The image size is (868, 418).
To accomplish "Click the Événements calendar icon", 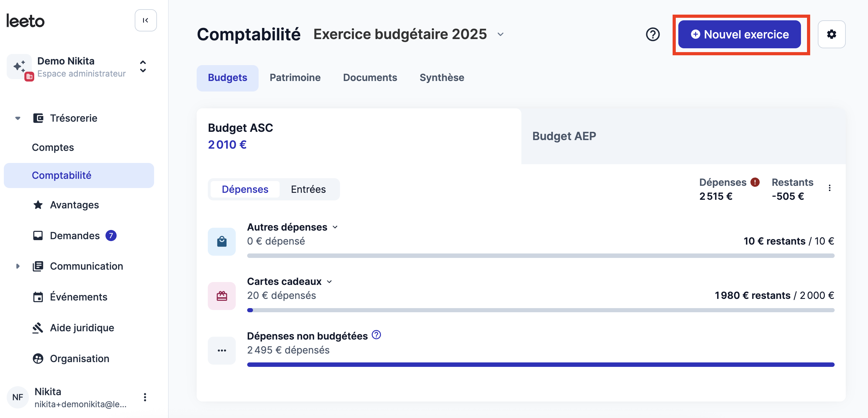I will pos(38,297).
